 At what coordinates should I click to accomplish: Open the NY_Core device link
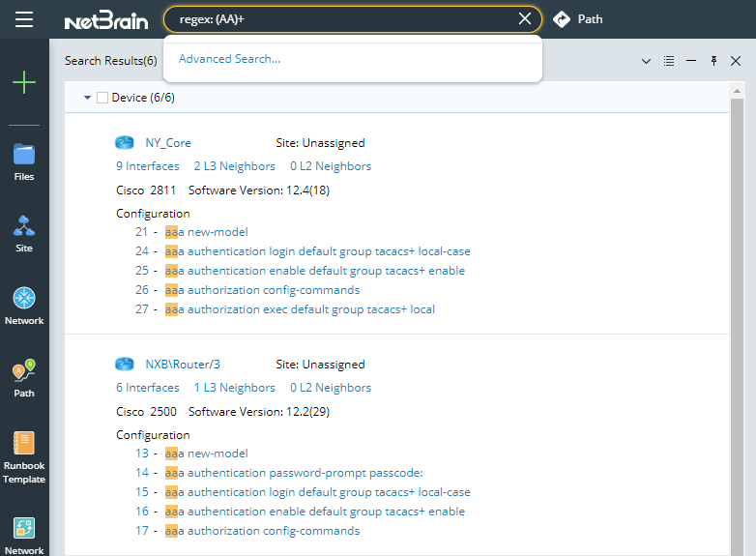click(168, 143)
